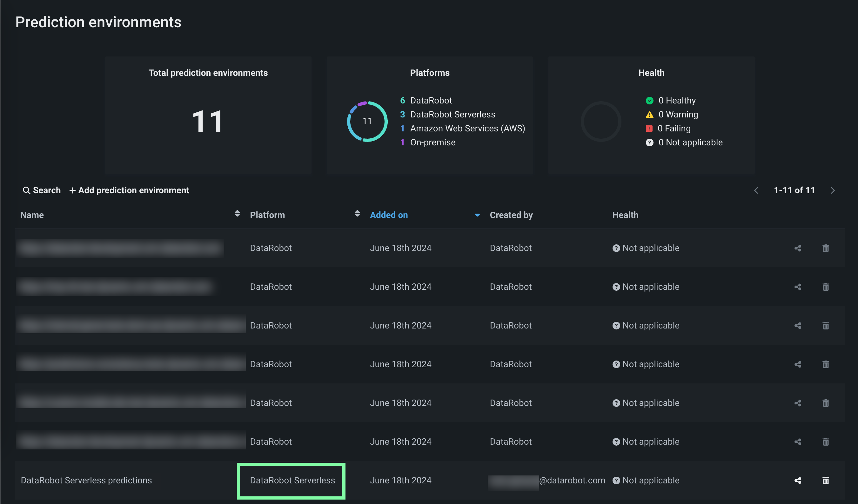
Task: Toggle Added on sort direction arrow
Action: (x=477, y=215)
